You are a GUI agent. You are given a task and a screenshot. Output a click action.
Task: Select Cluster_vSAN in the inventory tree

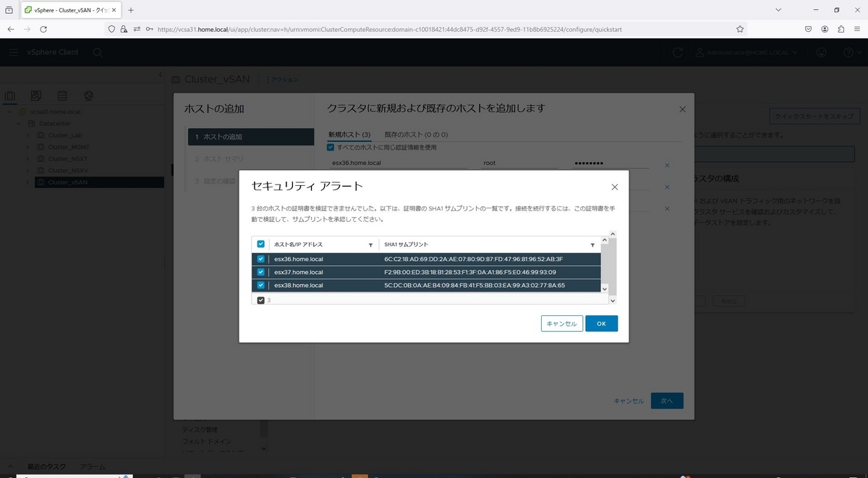point(68,182)
